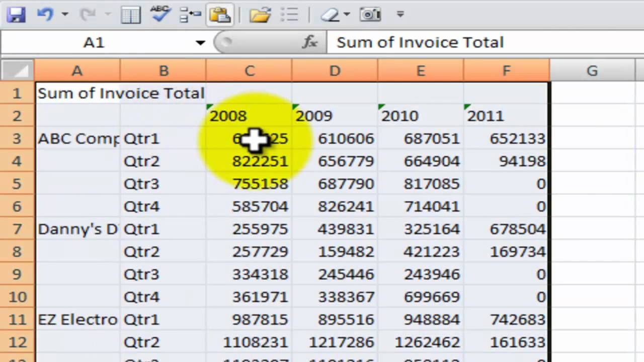Click the Qtr3 cell in row 9
Image resolution: width=644 pixels, height=362 pixels.
[x=163, y=274]
